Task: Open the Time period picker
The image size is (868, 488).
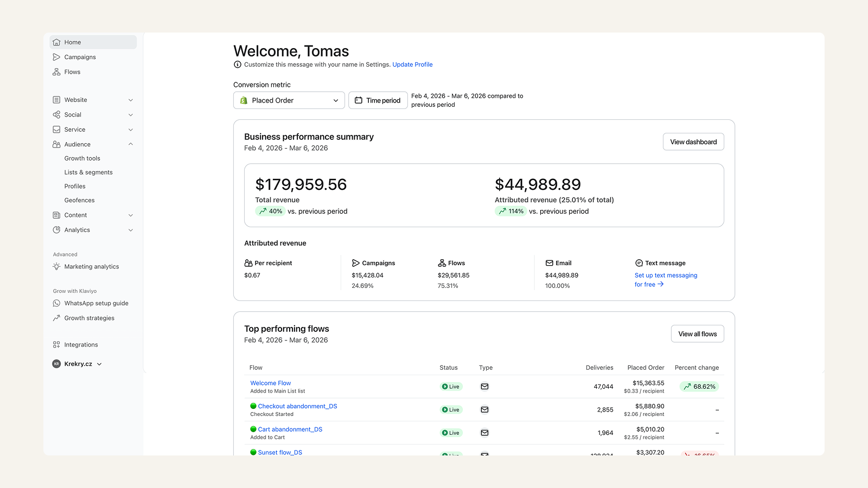Action: [x=378, y=100]
